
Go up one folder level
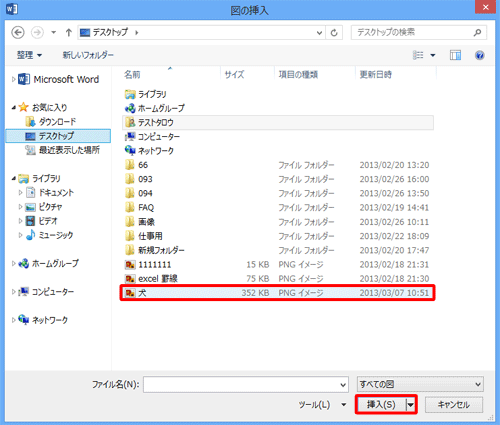tap(69, 32)
